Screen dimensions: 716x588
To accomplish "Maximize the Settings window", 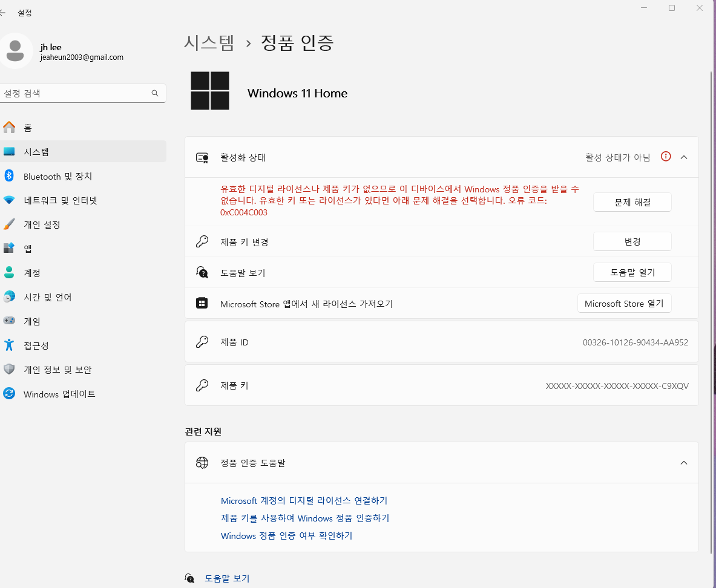I will point(672,8).
